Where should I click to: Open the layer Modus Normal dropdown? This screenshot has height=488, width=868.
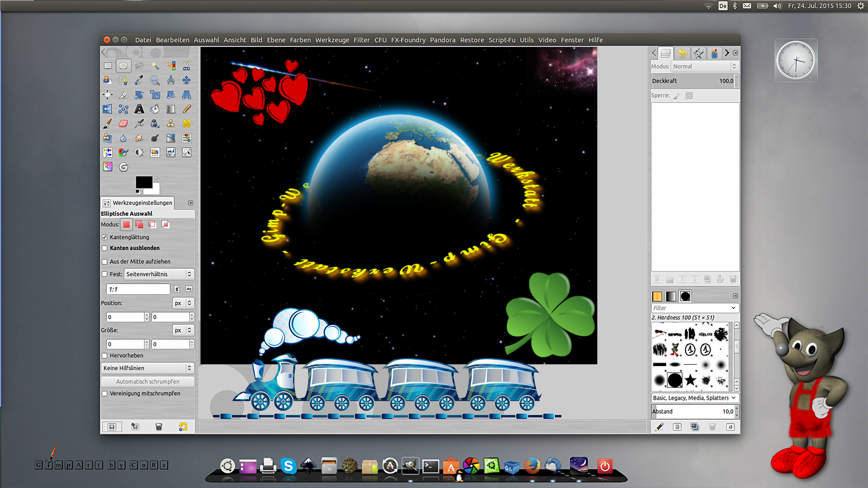[704, 66]
